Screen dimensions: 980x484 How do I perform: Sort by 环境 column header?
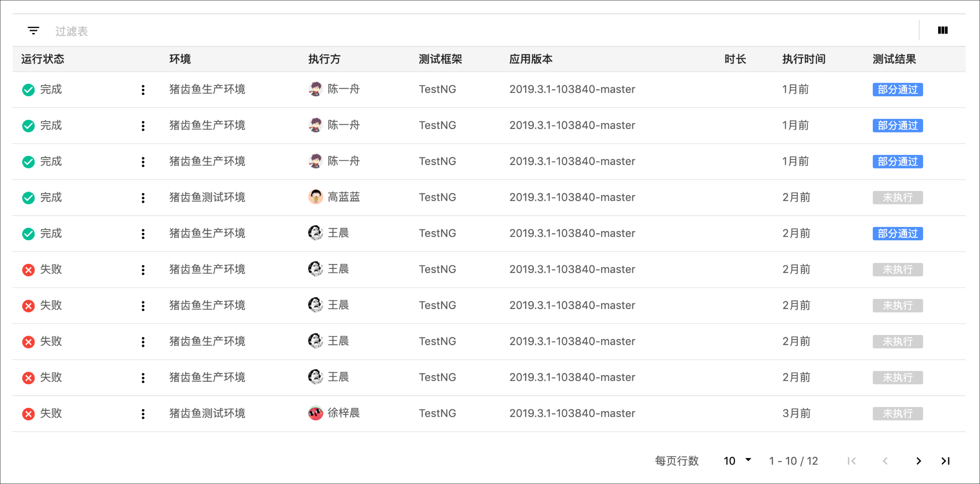[x=180, y=59]
